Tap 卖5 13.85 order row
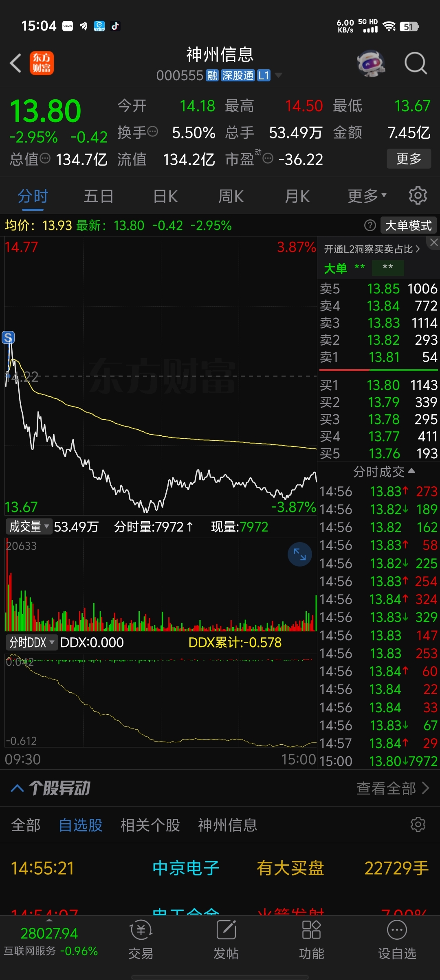Viewport: 440px width, 980px height. point(378,289)
